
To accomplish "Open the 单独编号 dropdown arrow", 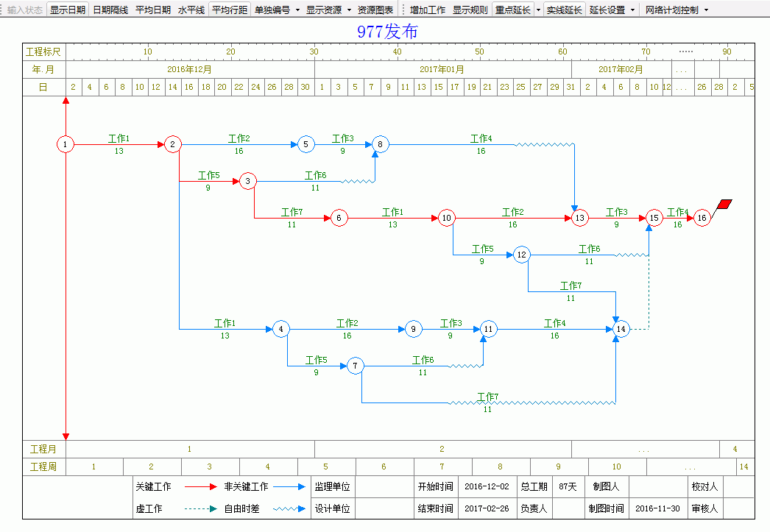I will pyautogui.click(x=297, y=10).
